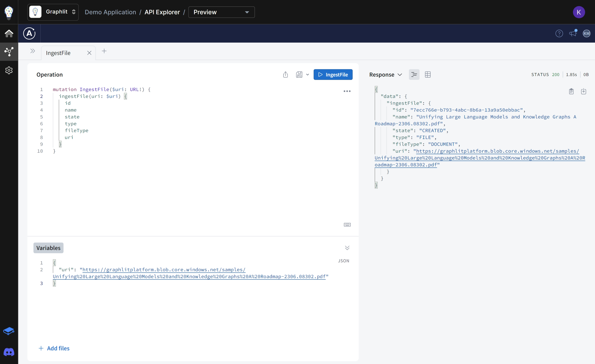The image size is (595, 364).
Task: Click the 1.85s response time
Action: coord(571,75)
